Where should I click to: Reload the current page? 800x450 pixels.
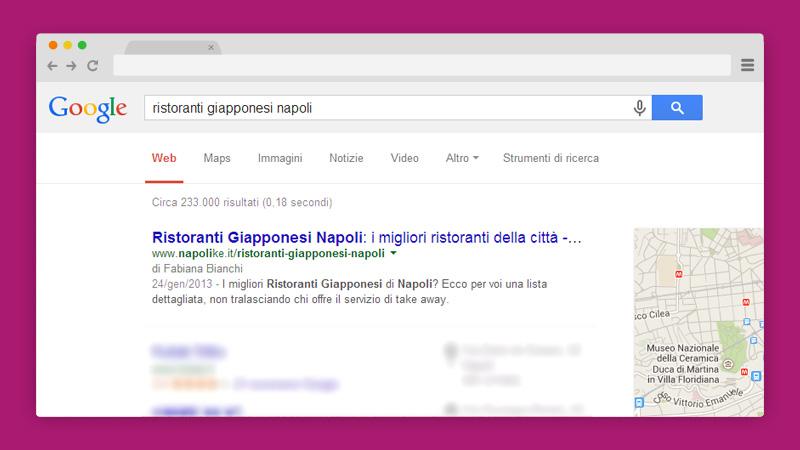[x=92, y=66]
